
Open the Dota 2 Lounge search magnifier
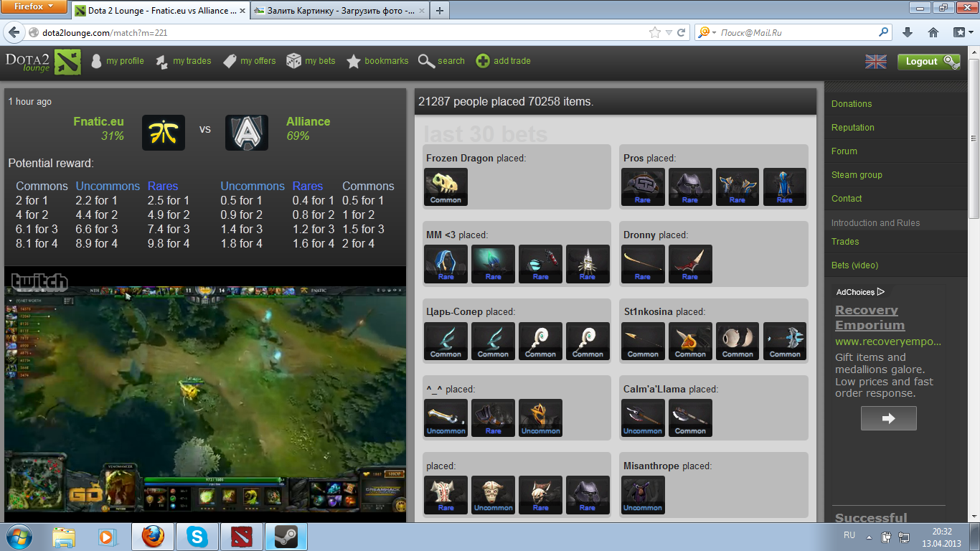426,62
